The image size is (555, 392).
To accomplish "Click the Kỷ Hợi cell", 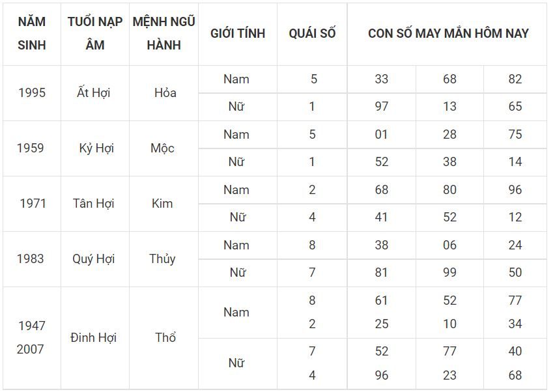I will pos(95,148).
